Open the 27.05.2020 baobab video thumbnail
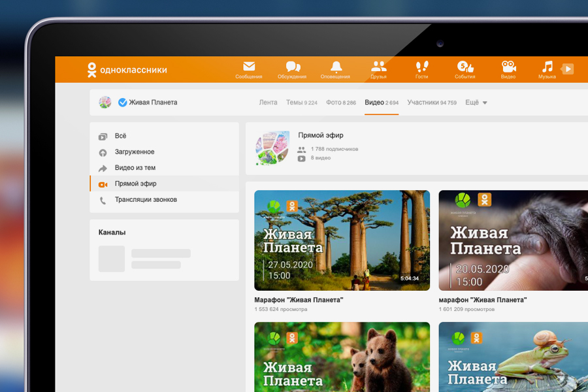The width and height of the screenshot is (588, 392). (x=342, y=240)
